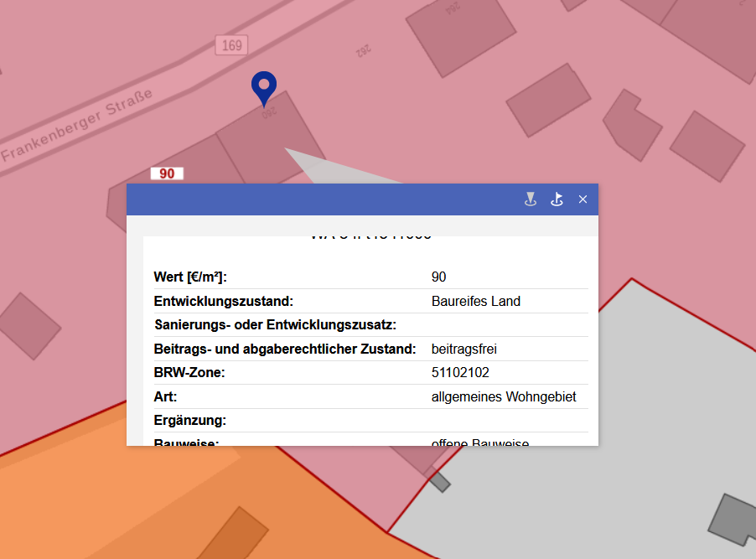Click the grey pin icon in popup header
756x559 pixels.
(x=530, y=199)
